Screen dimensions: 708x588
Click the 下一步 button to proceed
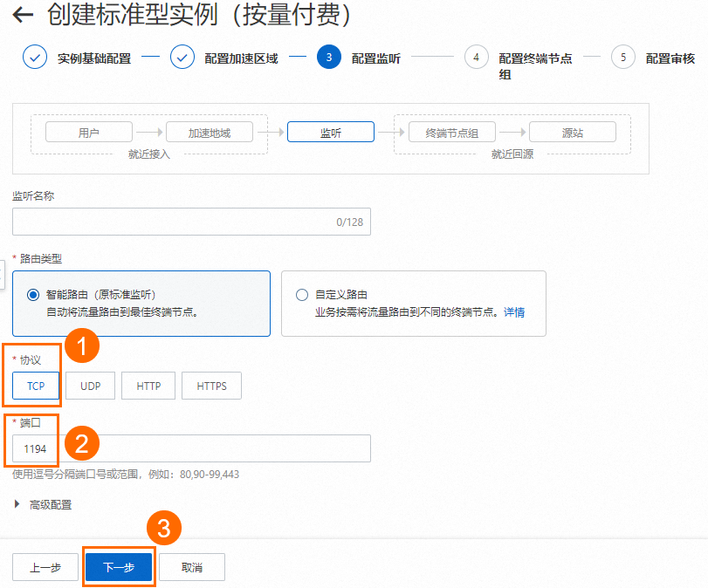[x=119, y=566]
